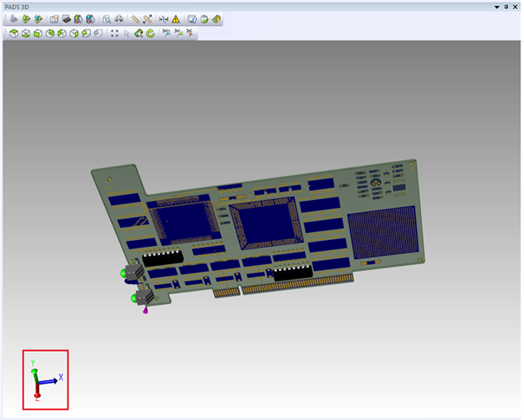Screen dimensions: 524x420
Task: Click the black chip component icon
Action: [x=66, y=19]
